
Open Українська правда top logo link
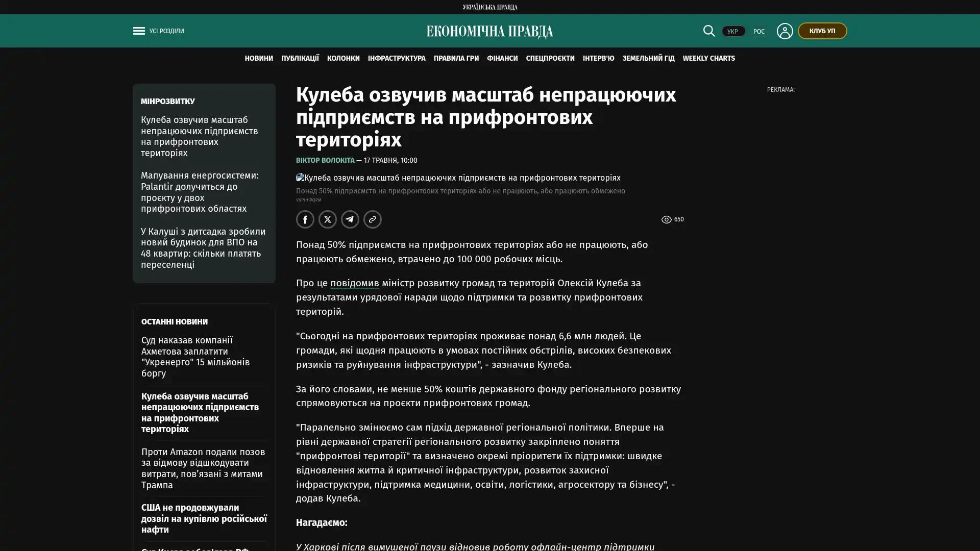coord(490,7)
